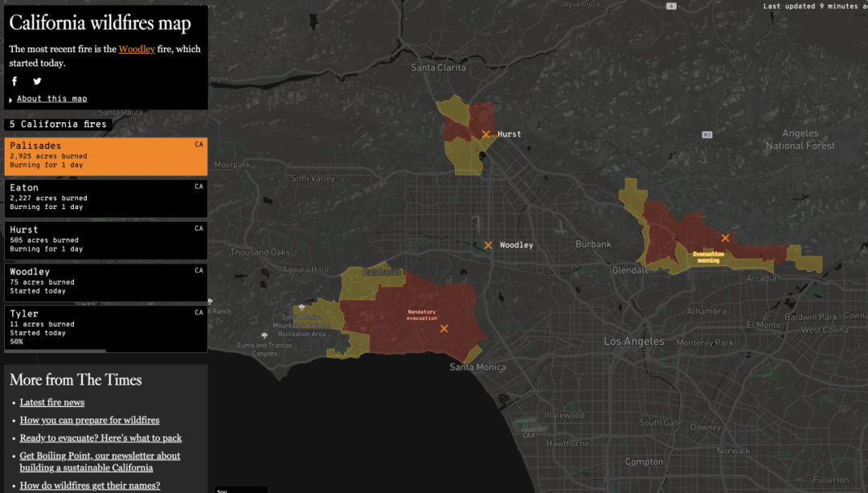Open Latest fire news link
This screenshot has width=868, height=493.
pos(52,402)
